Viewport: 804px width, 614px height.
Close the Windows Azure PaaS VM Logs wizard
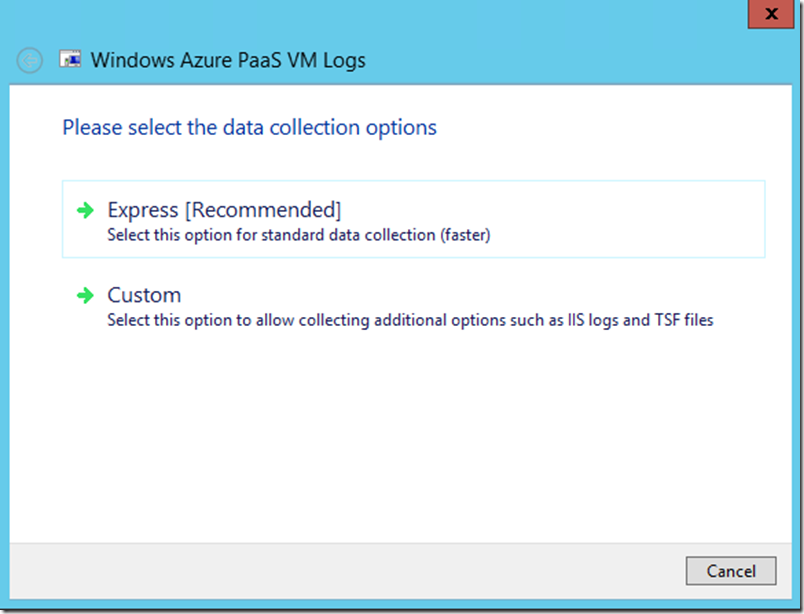point(770,14)
